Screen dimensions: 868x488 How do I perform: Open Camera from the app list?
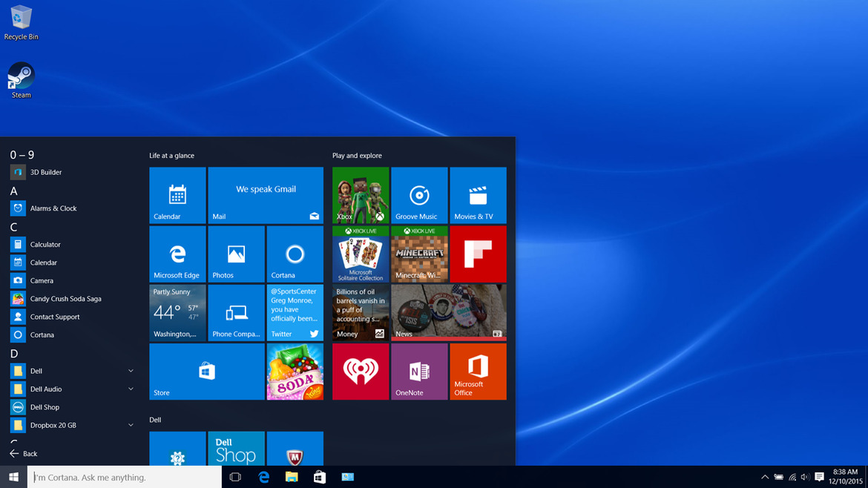click(x=72, y=280)
